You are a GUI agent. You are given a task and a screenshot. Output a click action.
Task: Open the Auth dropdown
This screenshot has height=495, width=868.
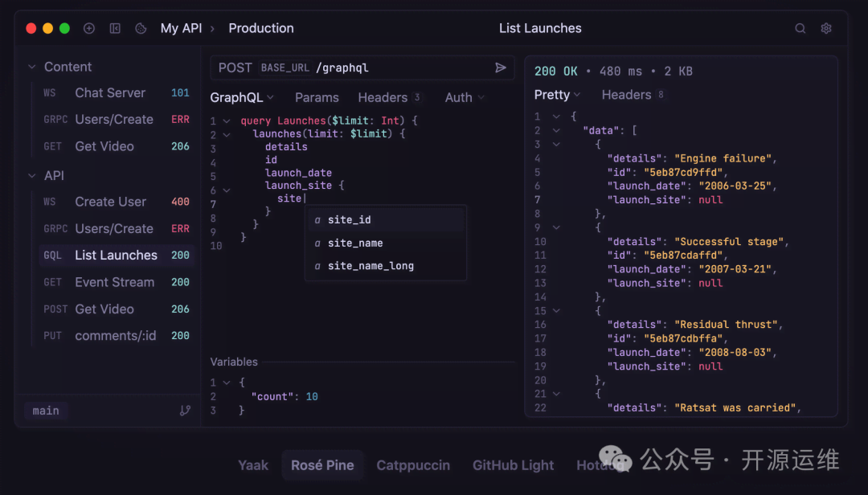pyautogui.click(x=465, y=97)
